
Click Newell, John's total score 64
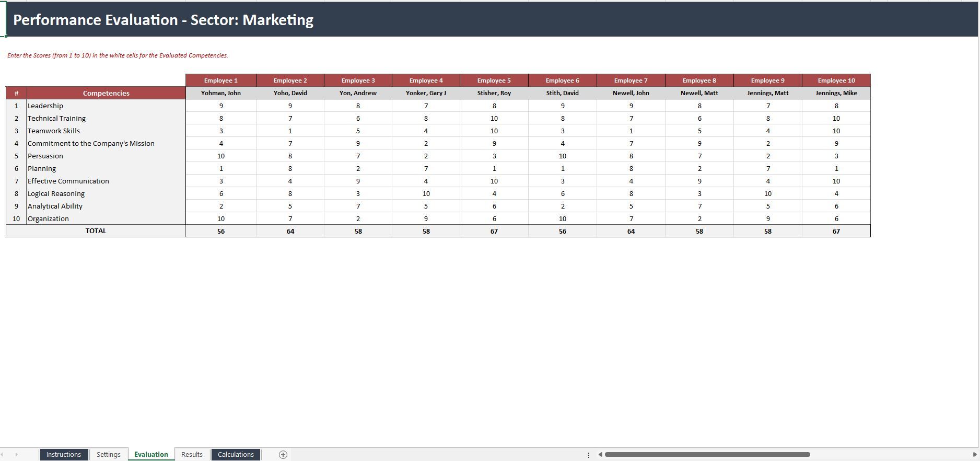[631, 231]
